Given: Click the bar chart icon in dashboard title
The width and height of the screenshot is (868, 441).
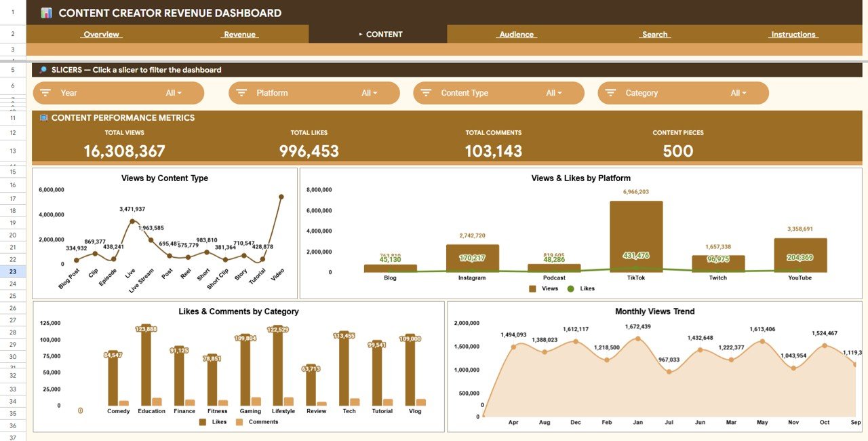Looking at the screenshot, I should (x=46, y=13).
